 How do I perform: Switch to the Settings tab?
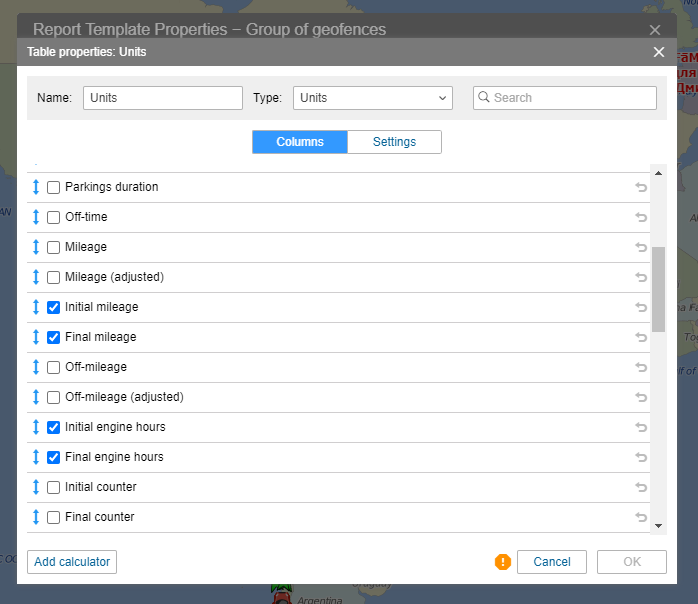pos(394,142)
